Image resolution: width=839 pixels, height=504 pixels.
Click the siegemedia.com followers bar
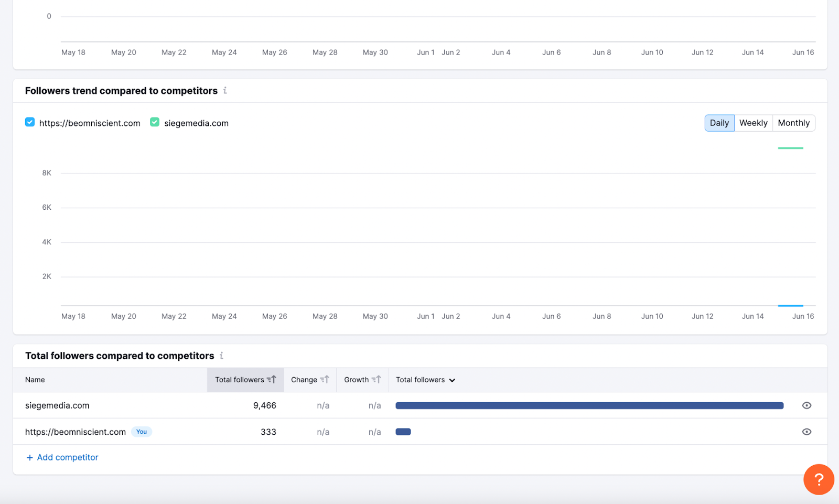[x=589, y=405]
